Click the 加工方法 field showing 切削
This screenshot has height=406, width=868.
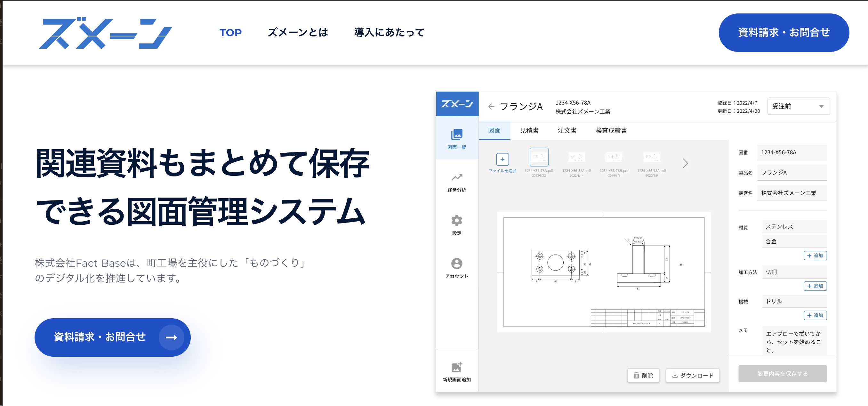[x=794, y=272]
